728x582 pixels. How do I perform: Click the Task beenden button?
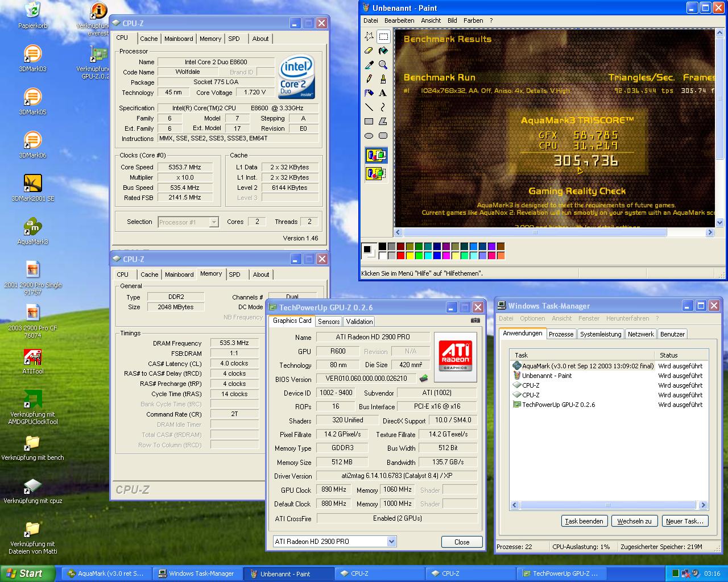pos(584,521)
